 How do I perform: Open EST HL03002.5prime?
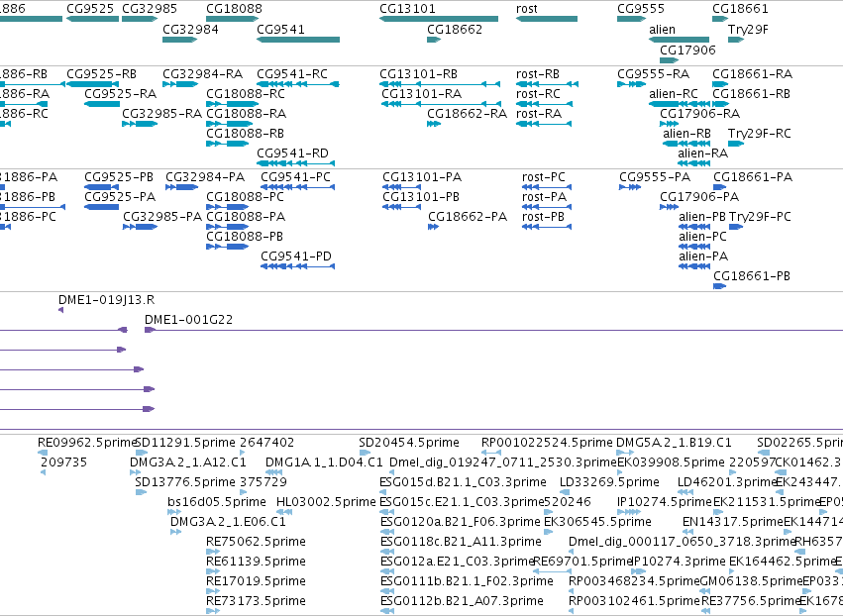(326, 502)
